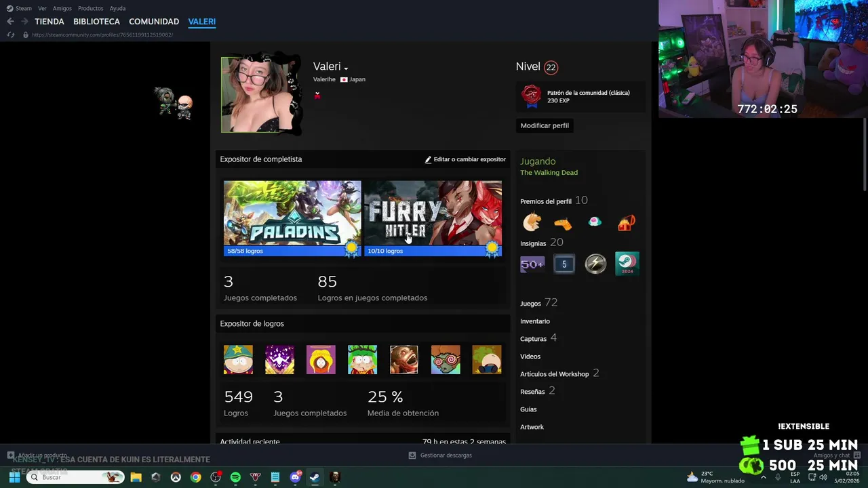Click Editar o cambiar expositor

click(465, 159)
